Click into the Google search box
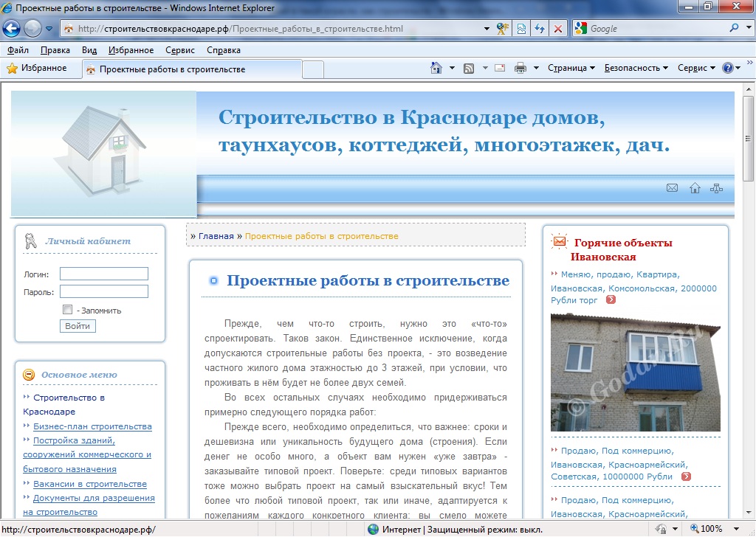 656,29
